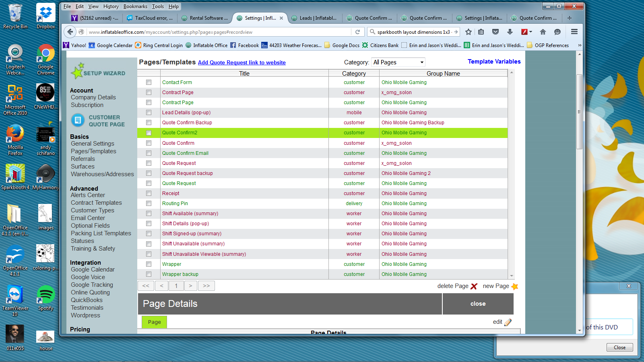
Task: Open the Firefox hamburger menu
Action: point(574,32)
